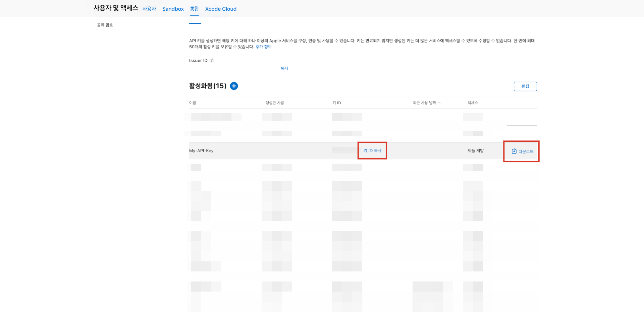Click the 편집 edit button
Viewport: 644px width, 313px height.
tap(525, 86)
